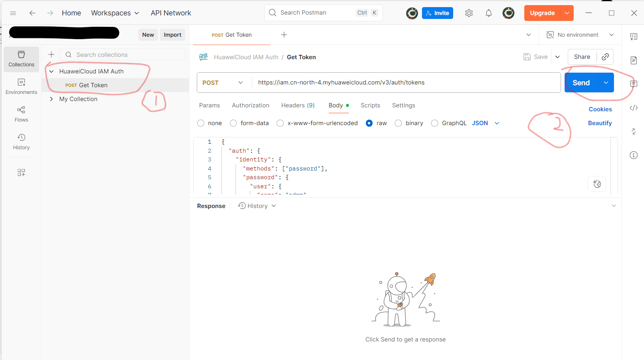Select the none body type
The height and width of the screenshot is (360, 644).
(x=201, y=123)
